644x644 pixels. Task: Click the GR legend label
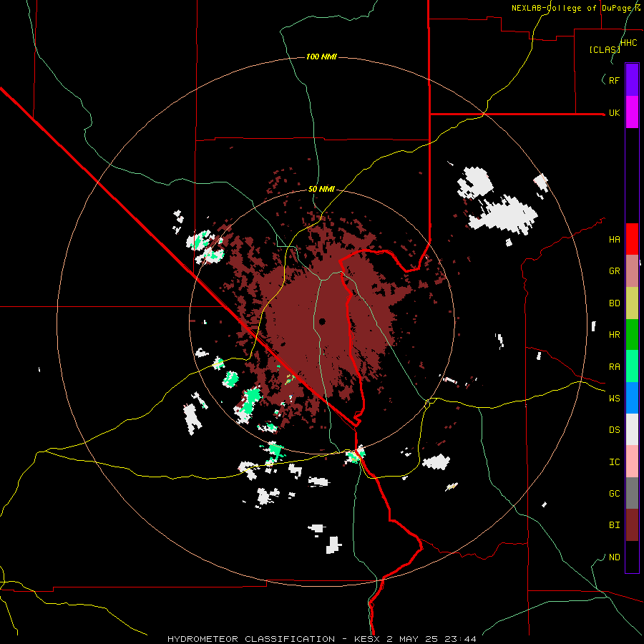(x=614, y=271)
